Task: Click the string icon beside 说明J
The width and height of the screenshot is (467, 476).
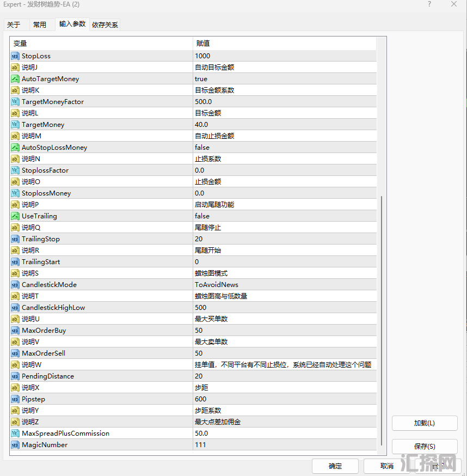Action: (15, 67)
